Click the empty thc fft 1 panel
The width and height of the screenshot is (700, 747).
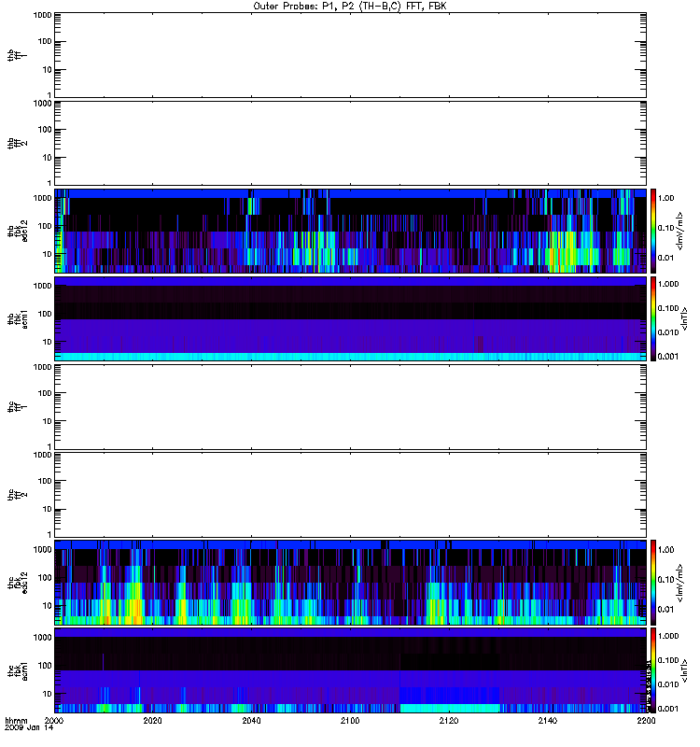(x=350, y=407)
